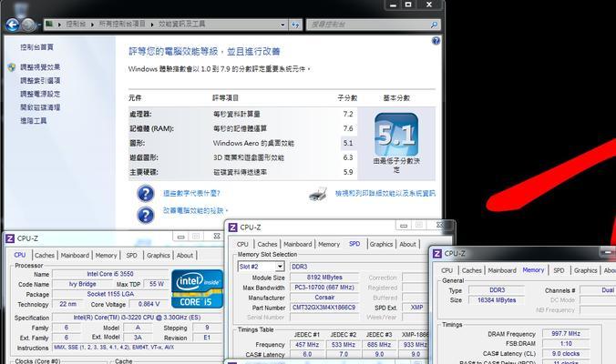Open the 開啟磁碟清理 sidebar link
Screen dimensions: 616x364
[x=40, y=107]
